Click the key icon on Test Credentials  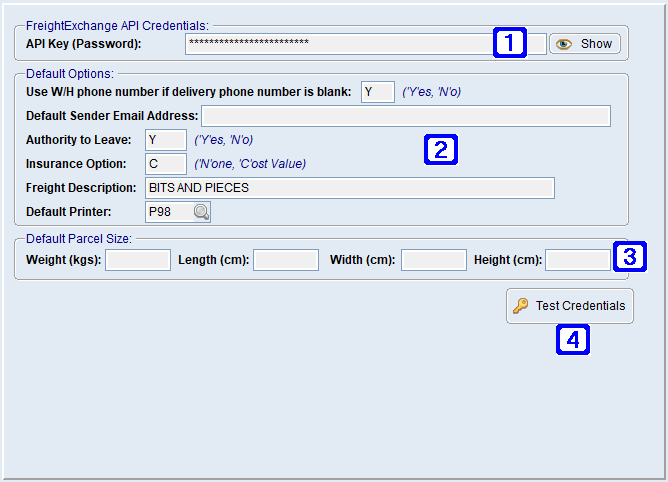tap(520, 306)
